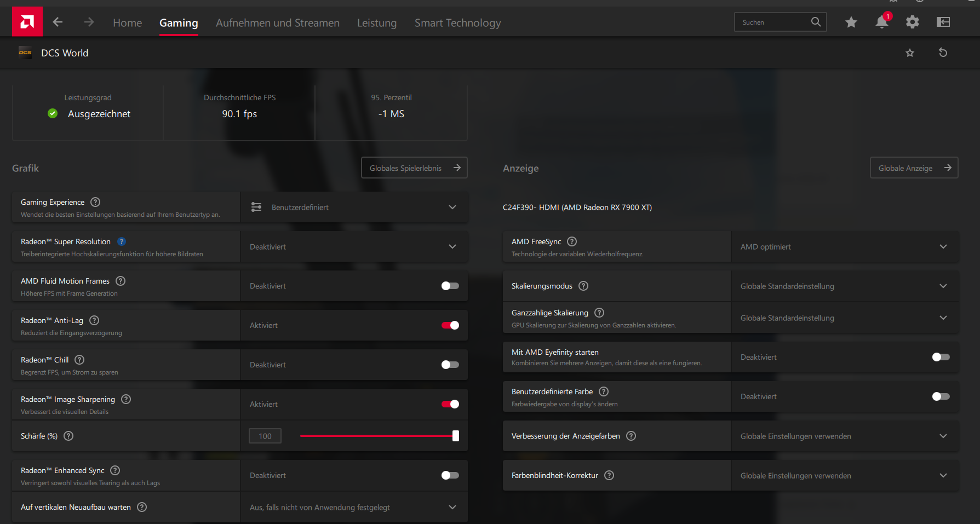Open settings gear icon
The width and height of the screenshot is (980, 524).
(913, 22)
